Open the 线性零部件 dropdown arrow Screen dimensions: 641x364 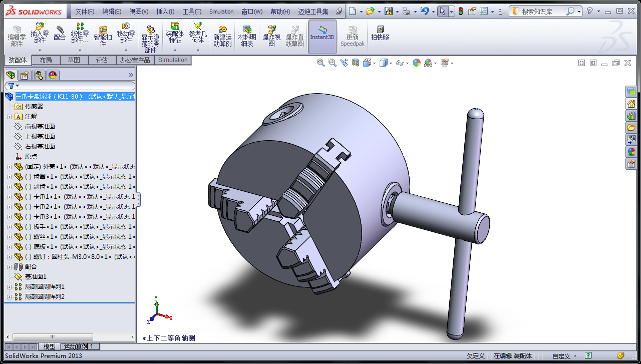point(80,50)
